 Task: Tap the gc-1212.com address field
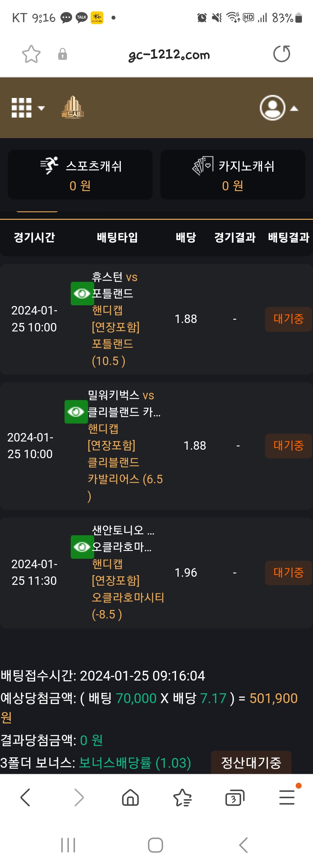click(x=169, y=54)
